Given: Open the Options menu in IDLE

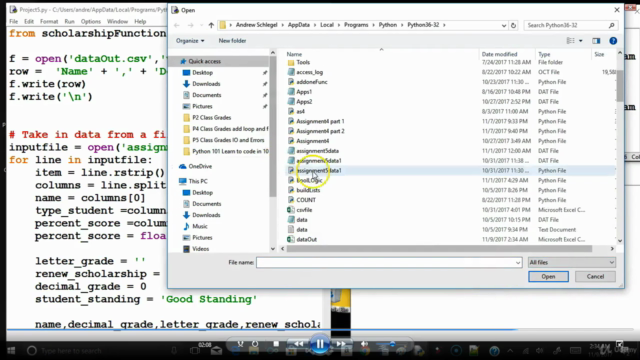Looking at the screenshot, I should pyautogui.click(x=91, y=21).
